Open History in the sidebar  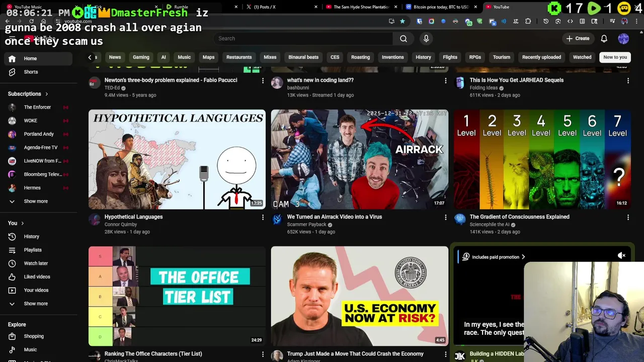pyautogui.click(x=39, y=236)
